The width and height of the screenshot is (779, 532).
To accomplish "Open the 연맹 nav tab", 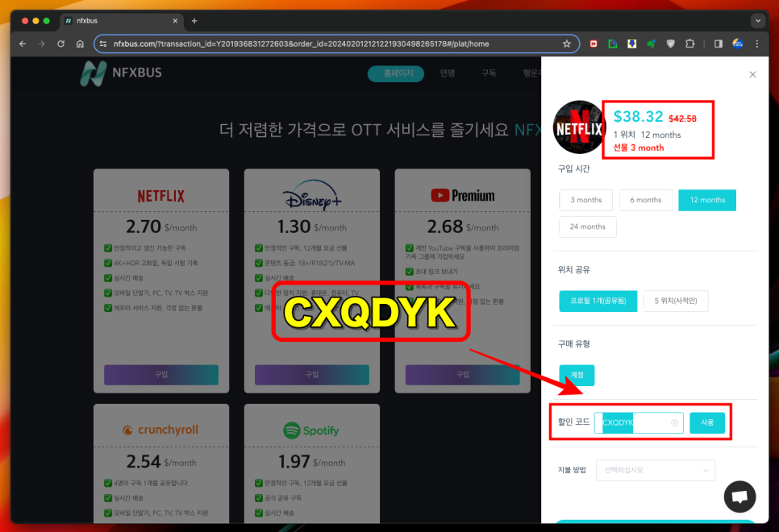I will pyautogui.click(x=447, y=73).
